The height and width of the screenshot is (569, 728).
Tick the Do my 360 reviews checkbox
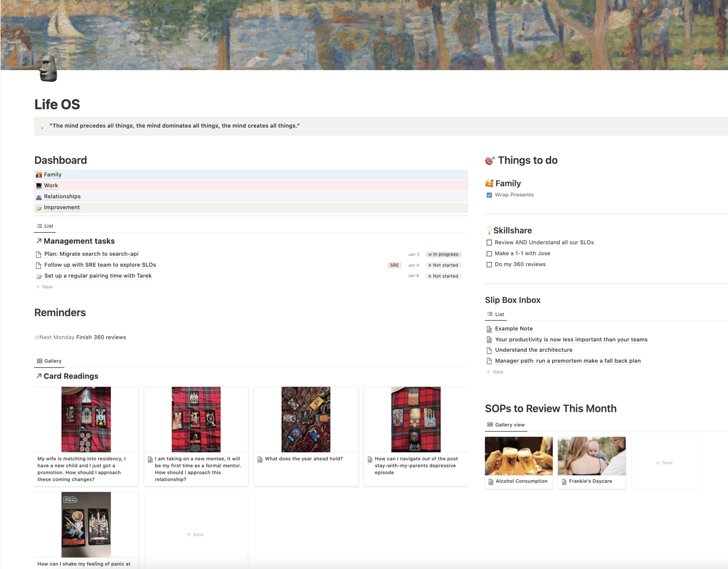click(x=489, y=265)
